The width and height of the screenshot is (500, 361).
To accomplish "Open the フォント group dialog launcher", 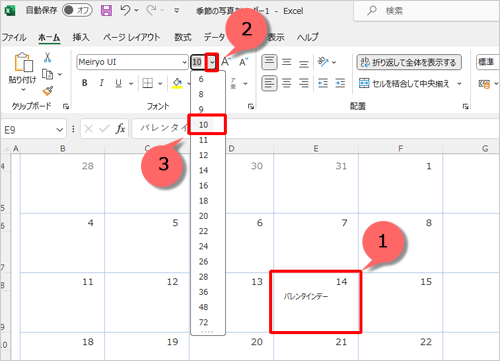I will click(251, 106).
